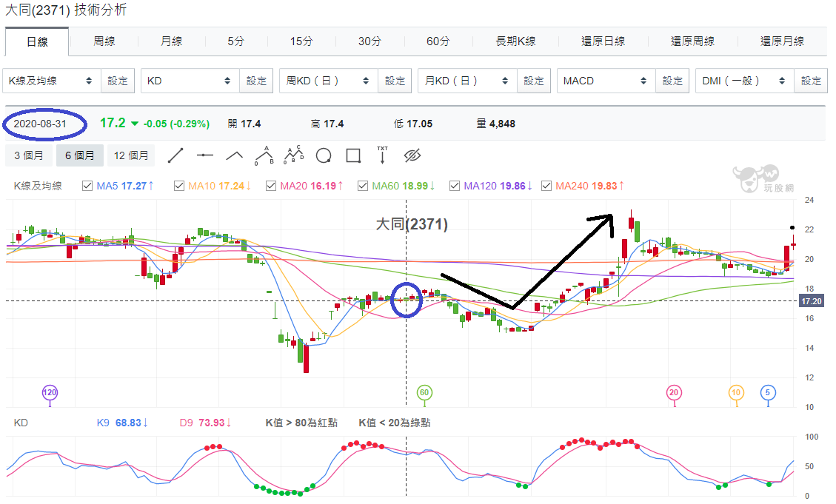Open the K線及均線 indicator dropdown
The height and width of the screenshot is (504, 836).
tap(52, 81)
